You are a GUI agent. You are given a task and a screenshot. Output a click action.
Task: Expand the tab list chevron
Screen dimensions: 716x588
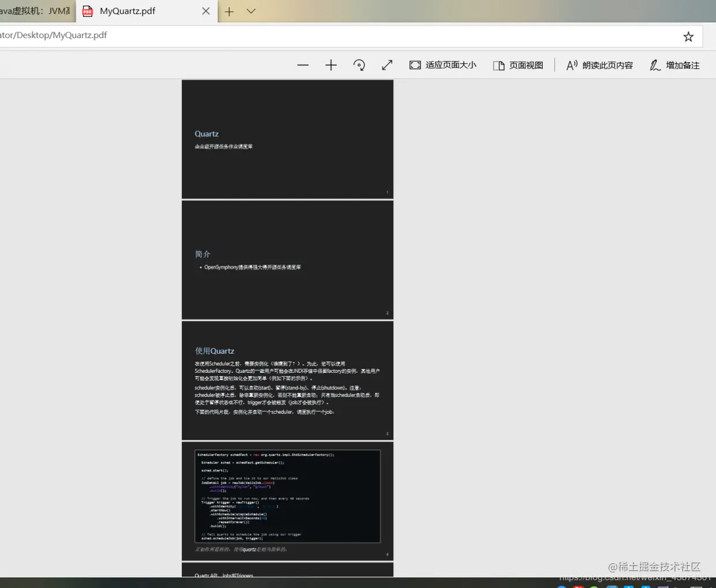[x=251, y=11]
